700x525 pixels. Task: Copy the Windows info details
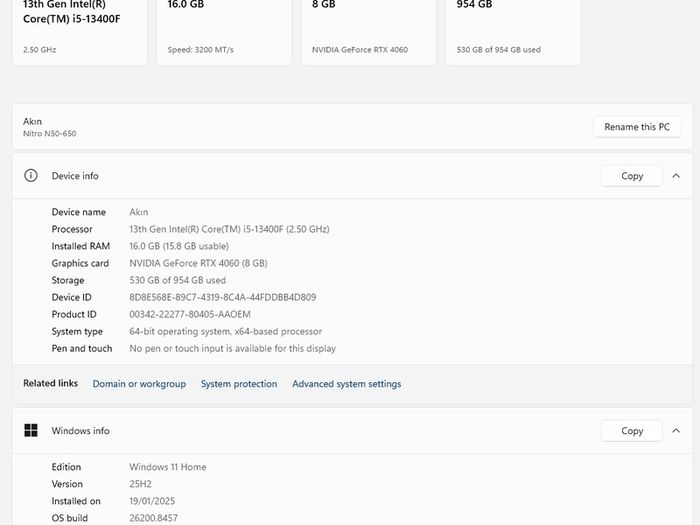632,431
